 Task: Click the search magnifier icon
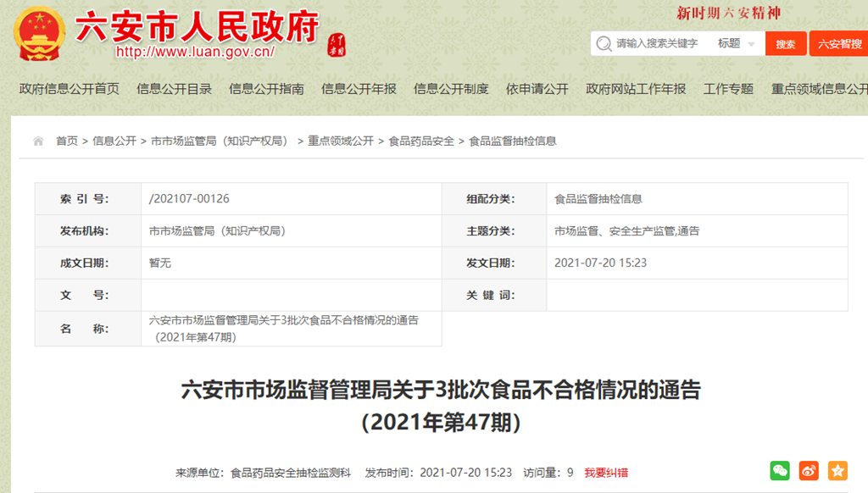(604, 43)
